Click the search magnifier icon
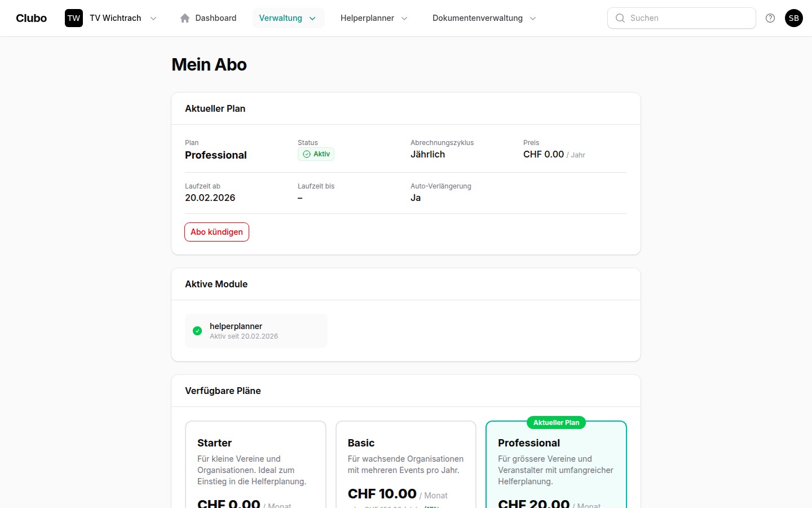Viewport: 812px width, 508px height. pos(620,18)
